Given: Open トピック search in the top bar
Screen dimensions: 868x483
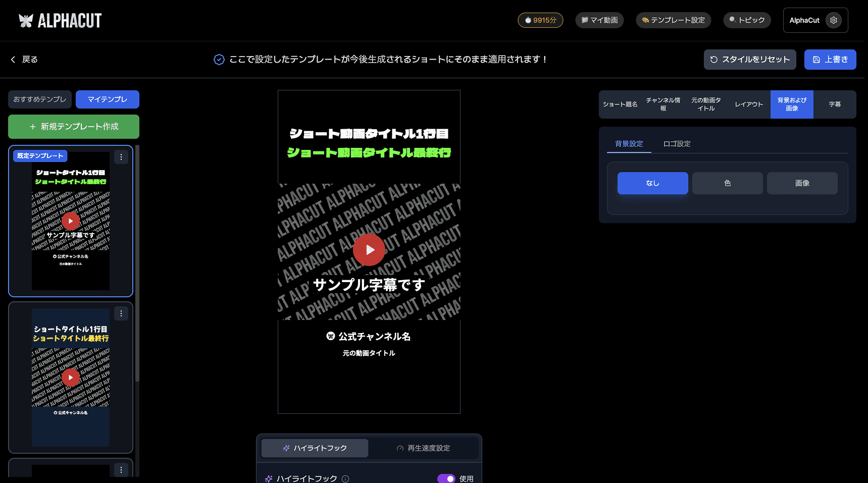Looking at the screenshot, I should 747,20.
